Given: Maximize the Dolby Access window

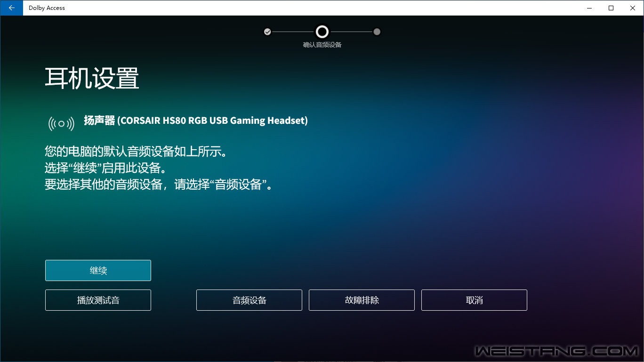Looking at the screenshot, I should click(x=611, y=8).
